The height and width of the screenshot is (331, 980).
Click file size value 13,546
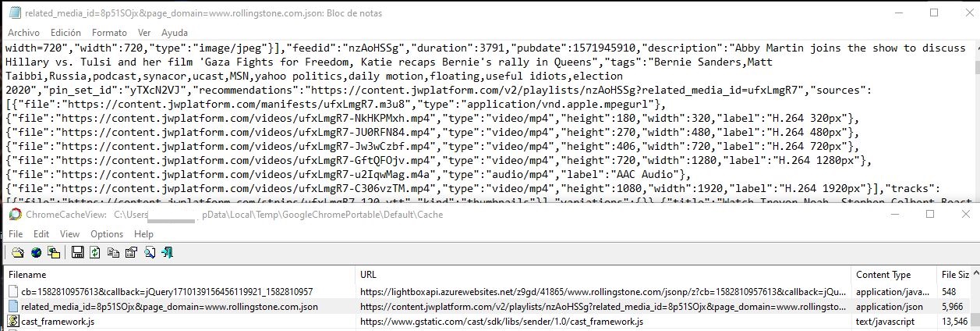(x=955, y=322)
